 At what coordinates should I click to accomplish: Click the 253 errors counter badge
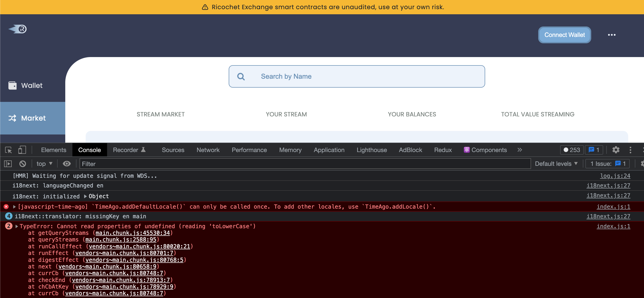(571, 150)
